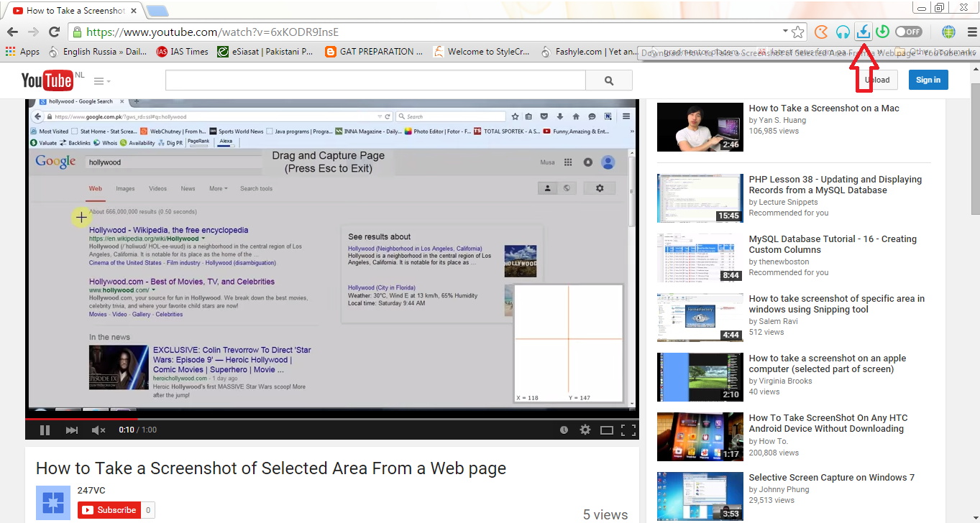980x523 pixels.
Task: Close the 'How to Take a Screenshot' tab
Action: 133,11
